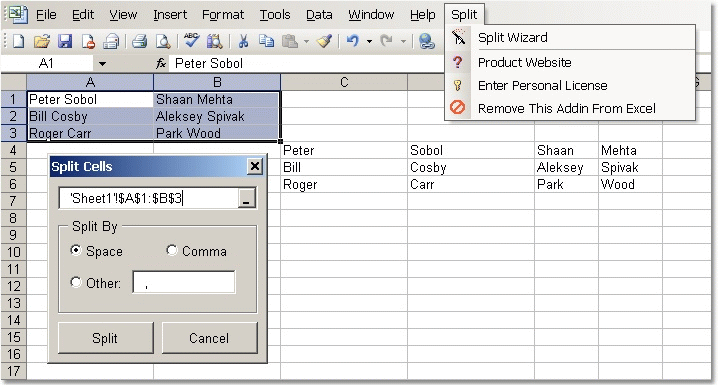
Task: Open the Data menu
Action: (x=319, y=15)
